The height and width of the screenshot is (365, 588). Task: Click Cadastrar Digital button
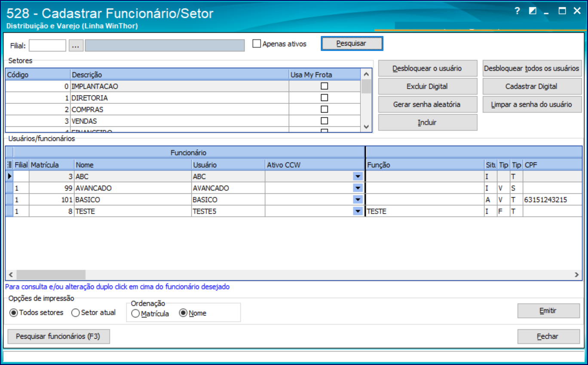(532, 86)
